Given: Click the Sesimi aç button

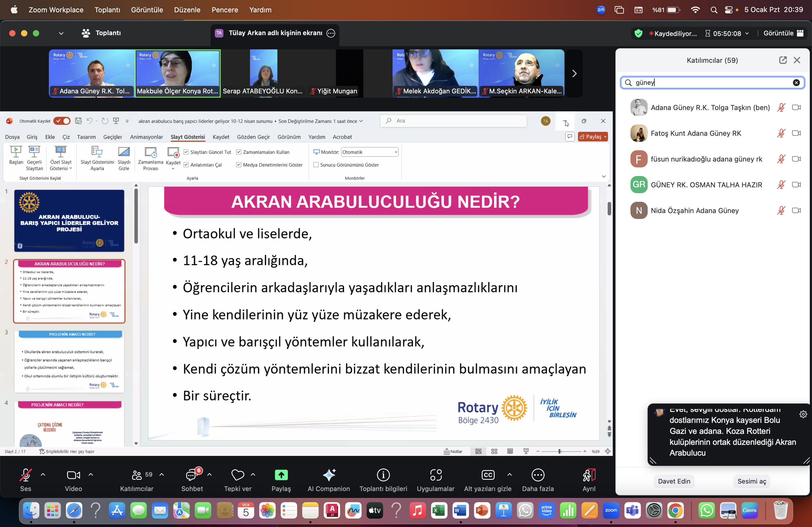Looking at the screenshot, I should coord(752,481).
